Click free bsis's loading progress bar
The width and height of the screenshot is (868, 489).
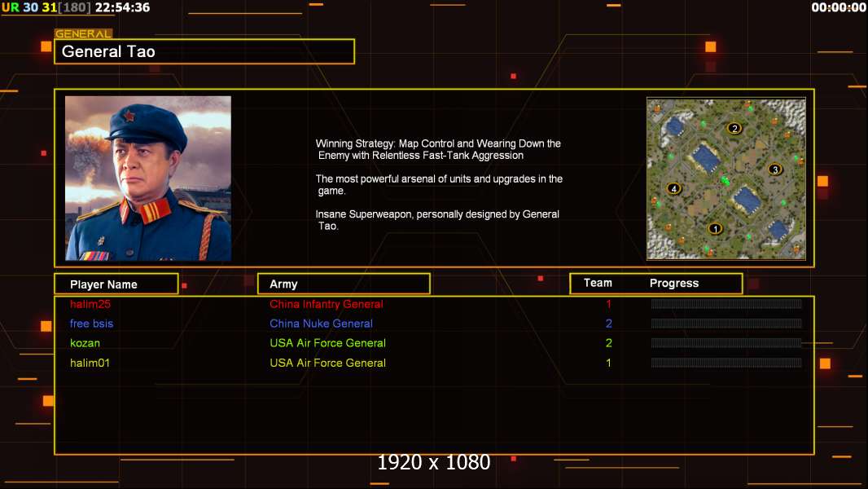tap(726, 324)
